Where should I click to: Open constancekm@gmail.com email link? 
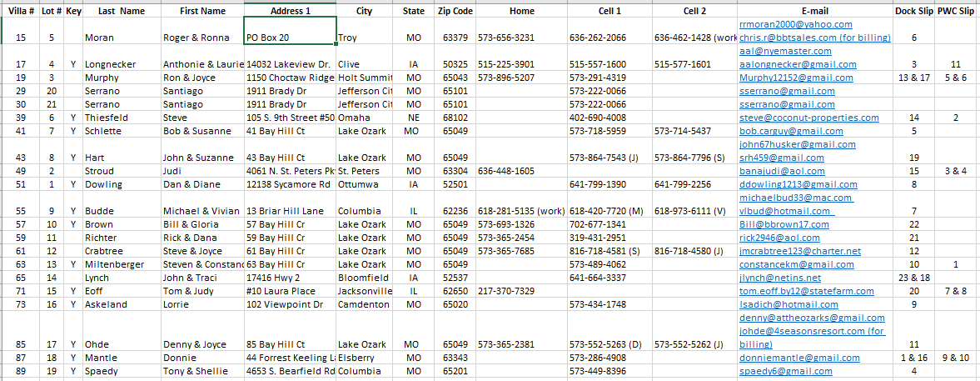tap(796, 264)
